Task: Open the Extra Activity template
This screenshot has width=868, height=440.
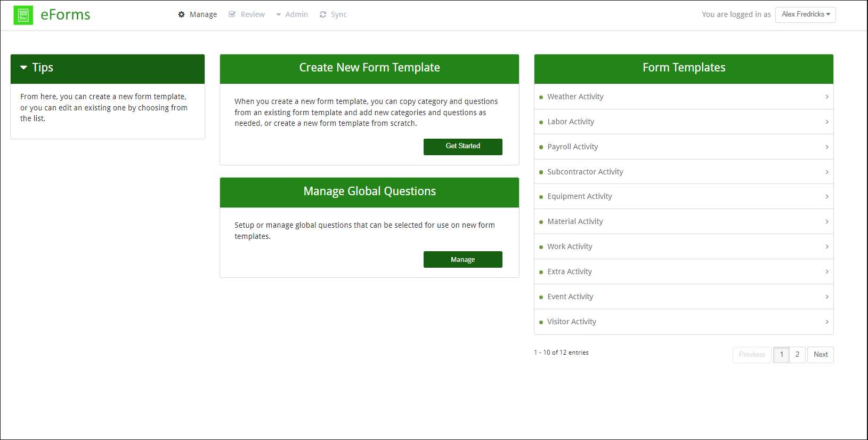Action: pyautogui.click(x=684, y=271)
